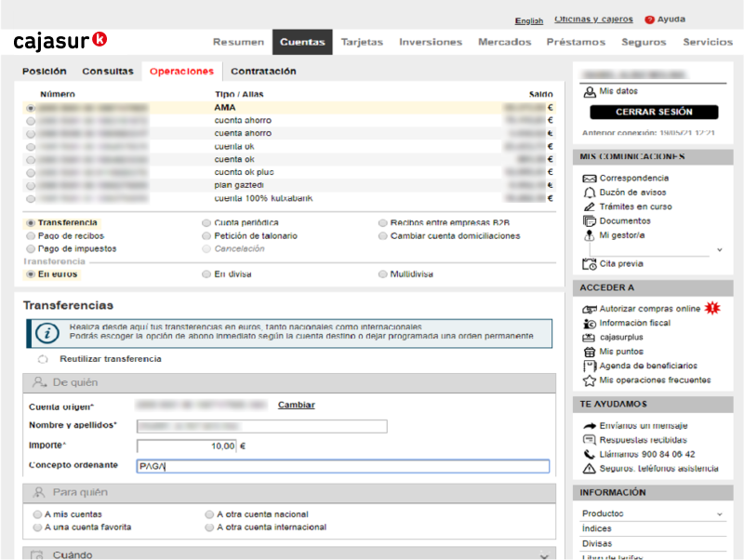744x560 pixels.
Task: Select the Pago de recibos option
Action: tap(32, 236)
